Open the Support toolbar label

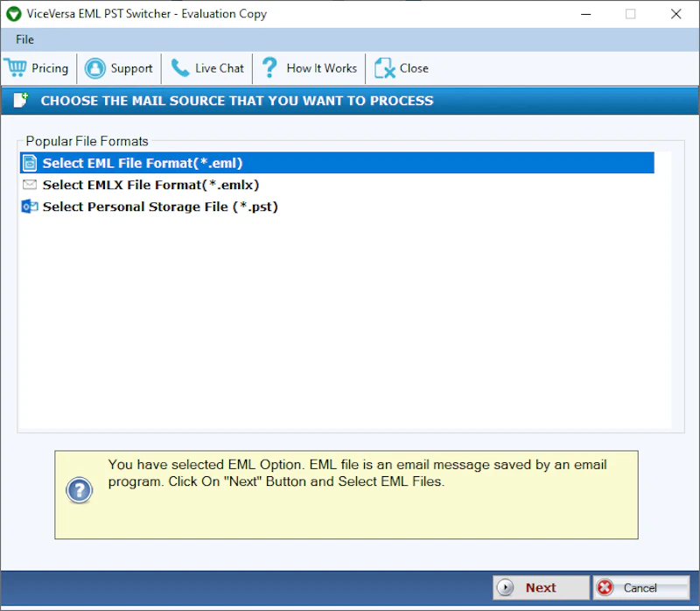click(131, 68)
